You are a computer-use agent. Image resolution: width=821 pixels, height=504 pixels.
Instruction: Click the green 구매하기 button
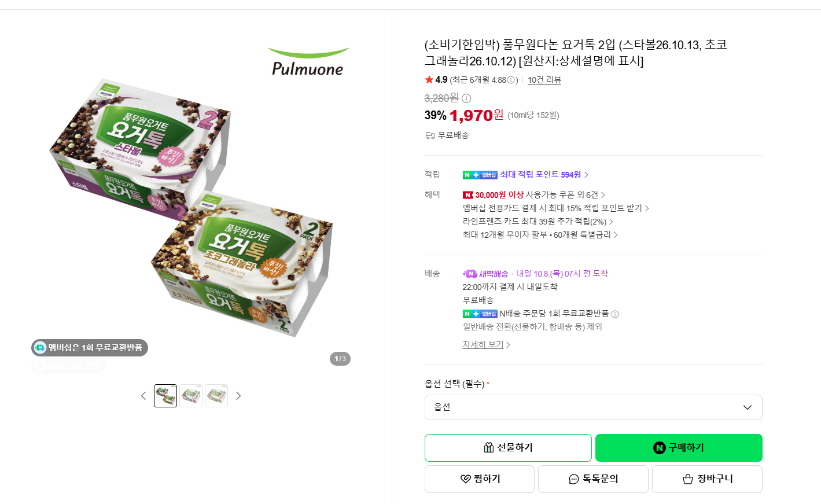(679, 448)
